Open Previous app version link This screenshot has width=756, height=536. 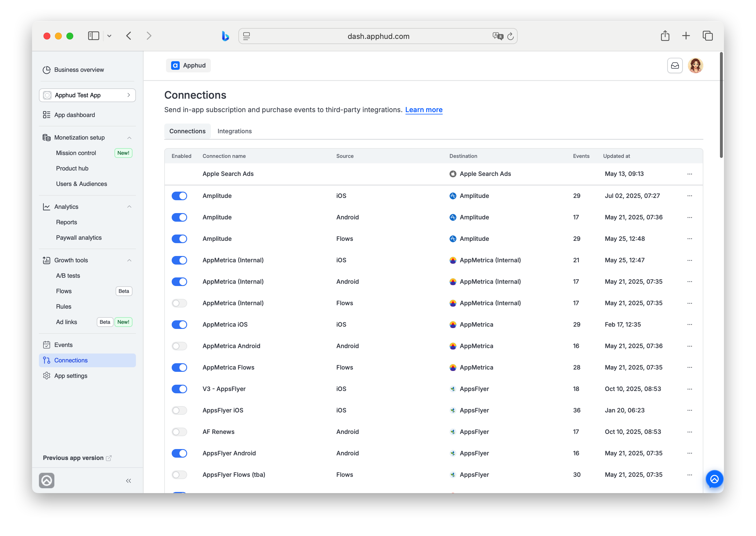[77, 458]
